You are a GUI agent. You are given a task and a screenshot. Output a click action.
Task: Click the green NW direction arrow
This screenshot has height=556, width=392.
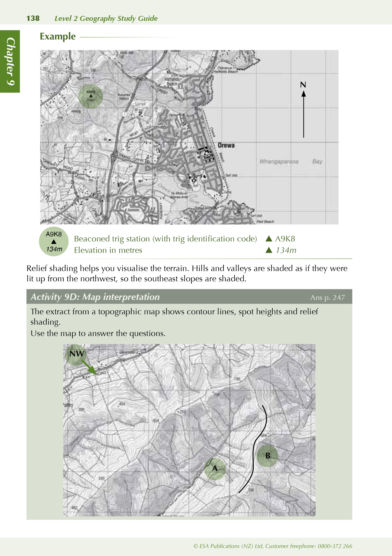tap(89, 368)
